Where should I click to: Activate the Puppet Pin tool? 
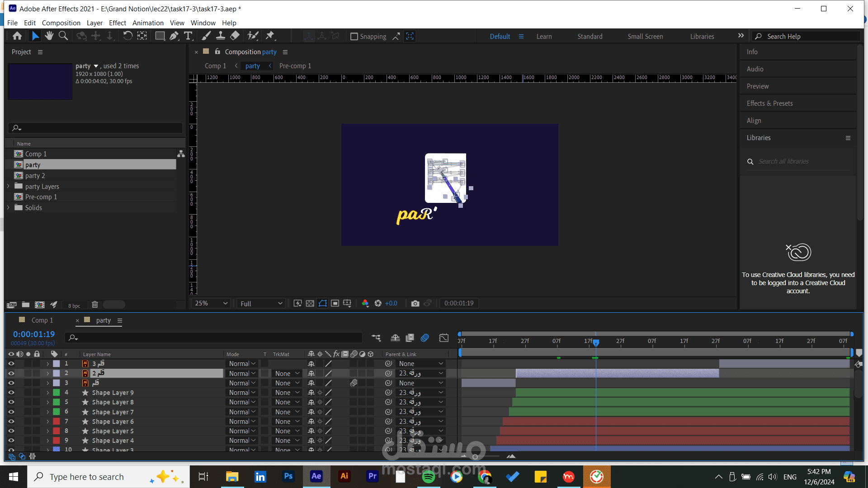tap(270, 36)
